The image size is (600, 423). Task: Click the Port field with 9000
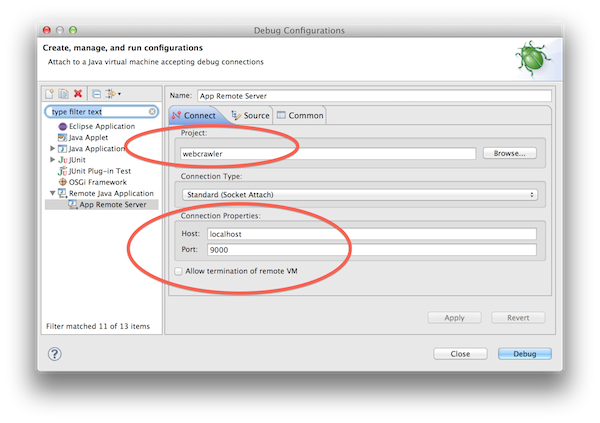[372, 250]
